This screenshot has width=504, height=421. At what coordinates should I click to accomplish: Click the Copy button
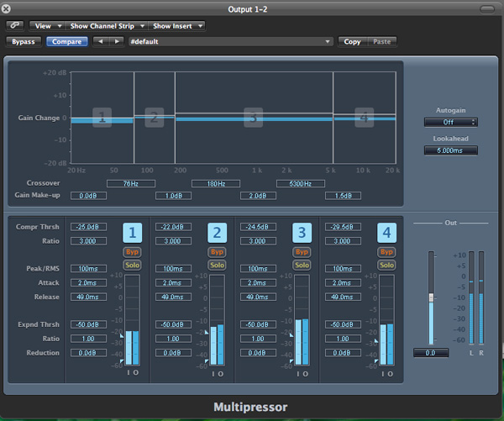point(352,41)
